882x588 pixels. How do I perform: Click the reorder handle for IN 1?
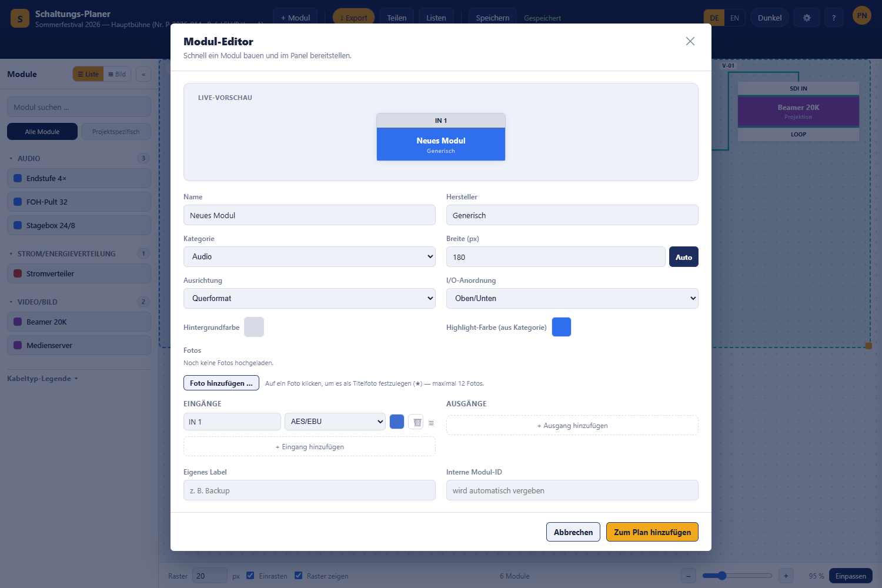(x=431, y=423)
